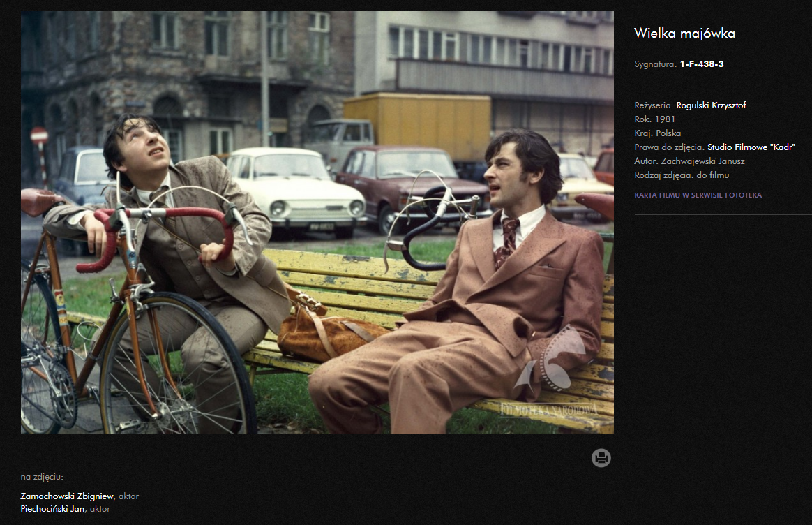This screenshot has width=812, height=525.
Task: Click the Prawa do zdjęcia: label
Action: [670, 147]
